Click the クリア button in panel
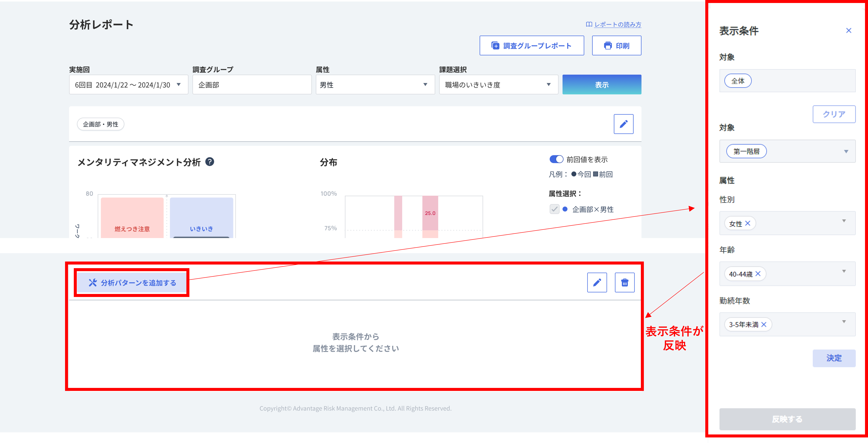 (x=834, y=114)
